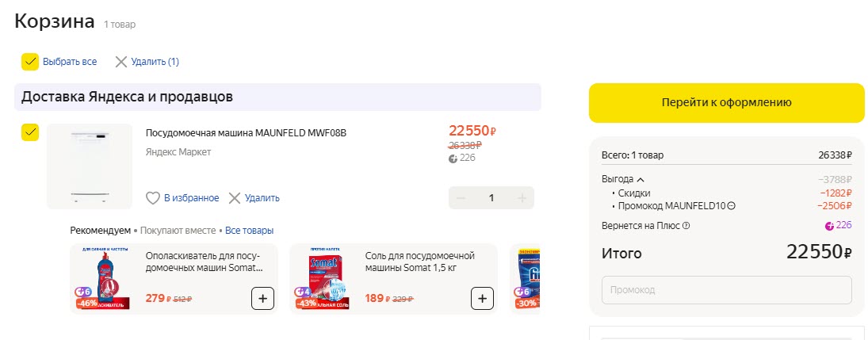The width and height of the screenshot is (868, 340).
Task: Open the Все товары recommendations link
Action: point(249,231)
